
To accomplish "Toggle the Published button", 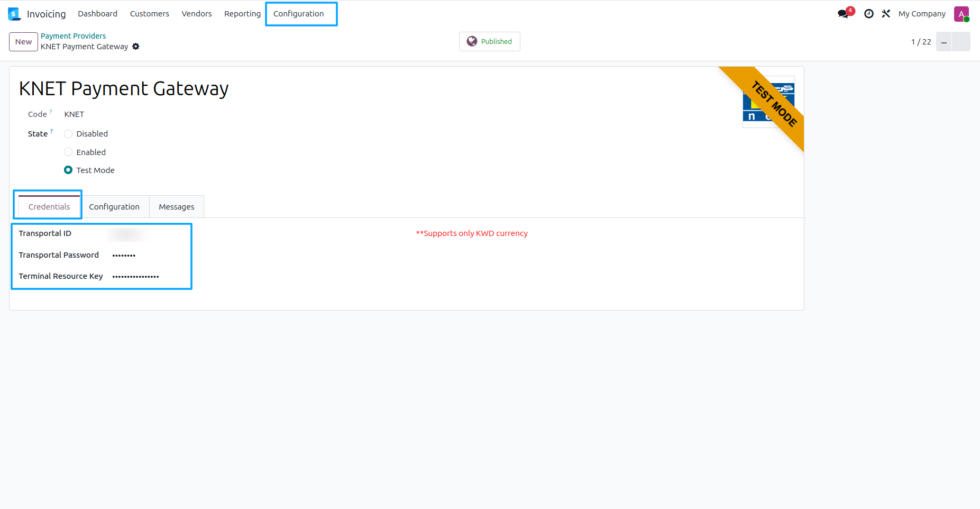I will (490, 42).
